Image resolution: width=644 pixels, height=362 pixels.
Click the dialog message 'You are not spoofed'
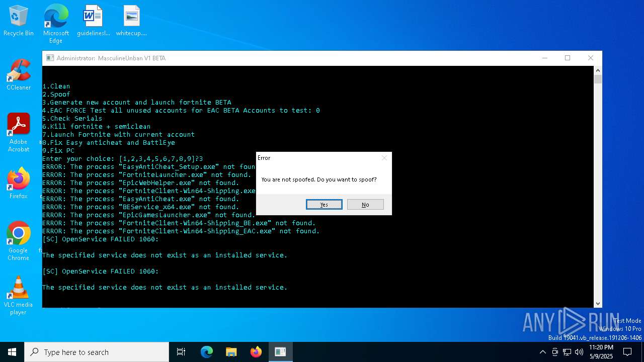pos(319,179)
